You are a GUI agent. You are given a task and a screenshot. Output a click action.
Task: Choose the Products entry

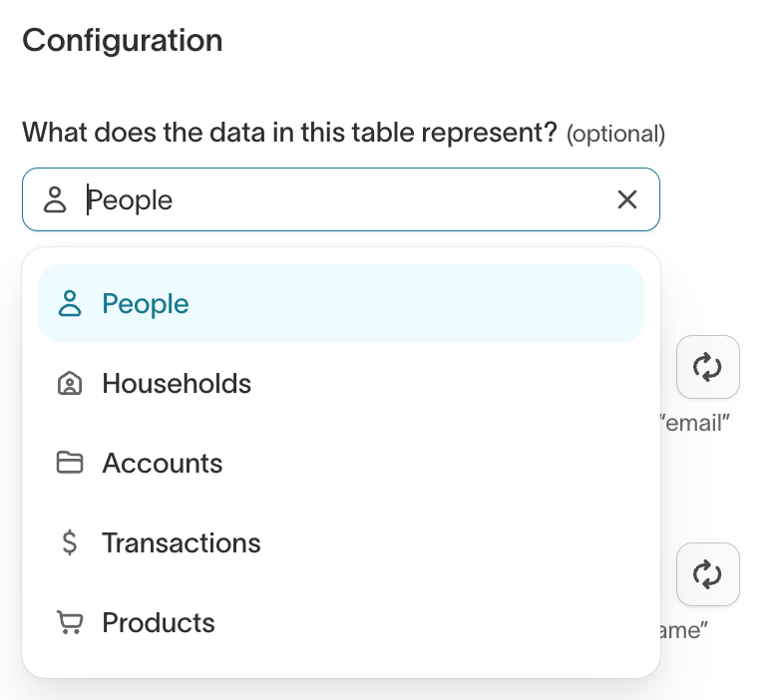click(159, 623)
